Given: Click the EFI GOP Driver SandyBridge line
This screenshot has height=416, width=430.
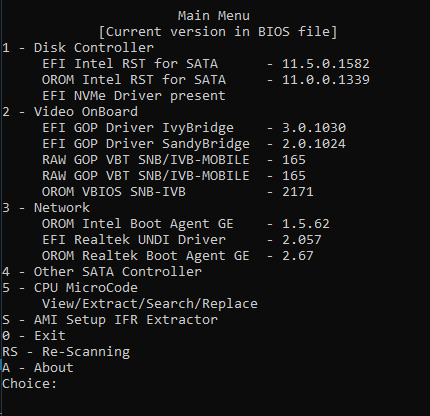Looking at the screenshot, I should pos(194,144).
